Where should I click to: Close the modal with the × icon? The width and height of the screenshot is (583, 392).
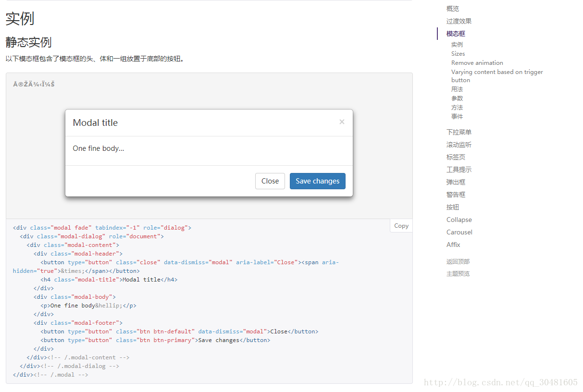[x=342, y=122]
